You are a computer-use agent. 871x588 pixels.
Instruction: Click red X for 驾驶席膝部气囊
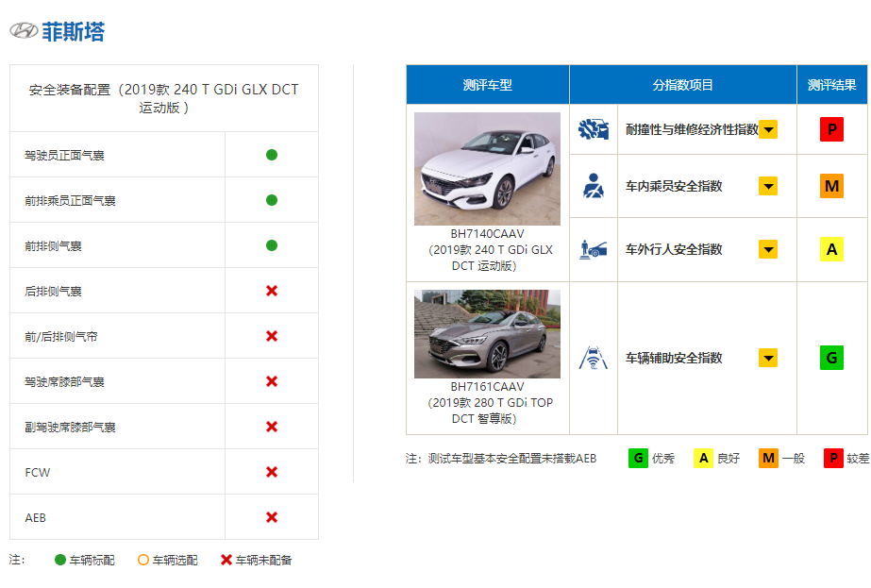[x=272, y=381]
